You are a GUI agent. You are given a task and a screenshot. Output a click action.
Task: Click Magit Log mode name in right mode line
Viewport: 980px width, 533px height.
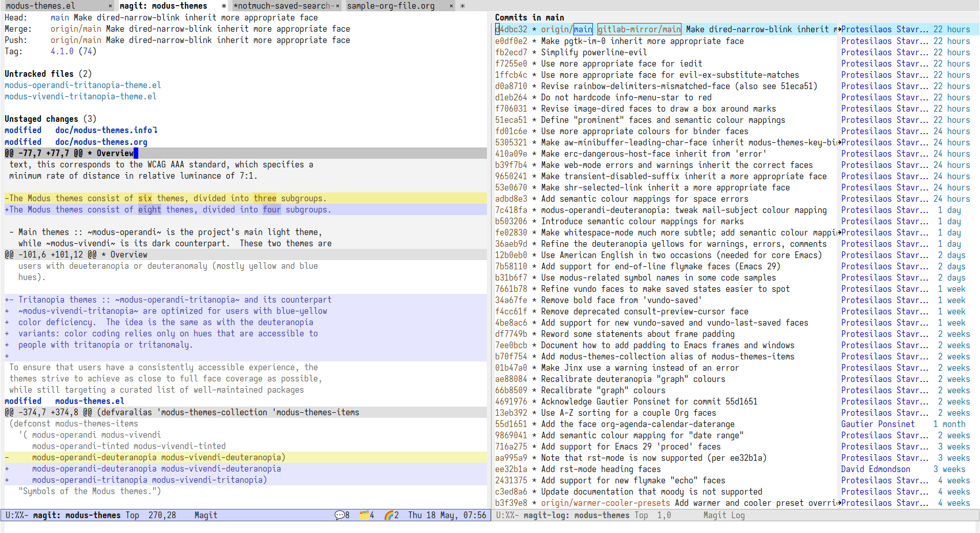[724, 515]
